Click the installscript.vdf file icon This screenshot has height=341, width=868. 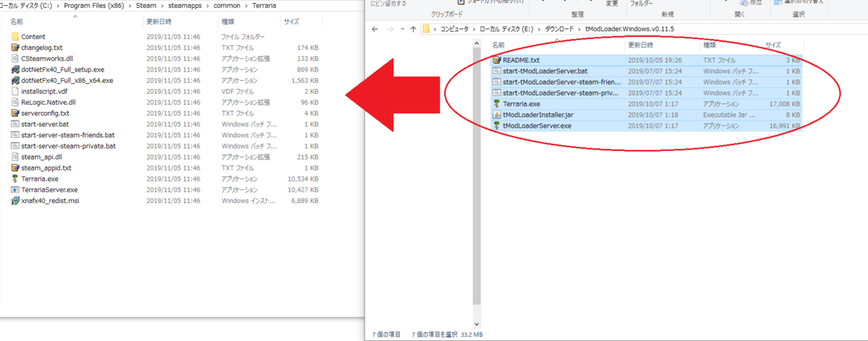click(x=15, y=91)
